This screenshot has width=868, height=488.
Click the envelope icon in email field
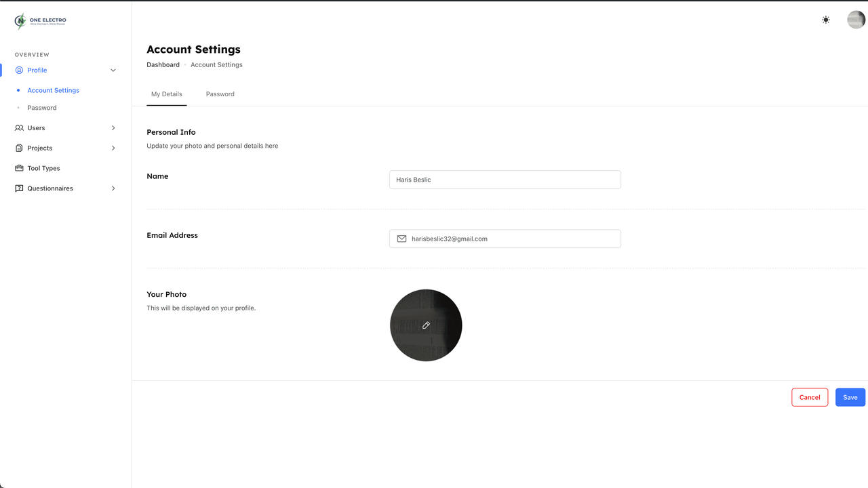coord(401,239)
